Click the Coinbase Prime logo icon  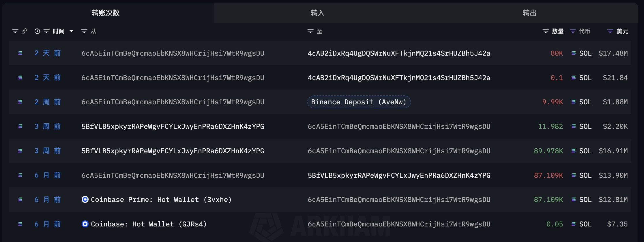[x=85, y=199]
